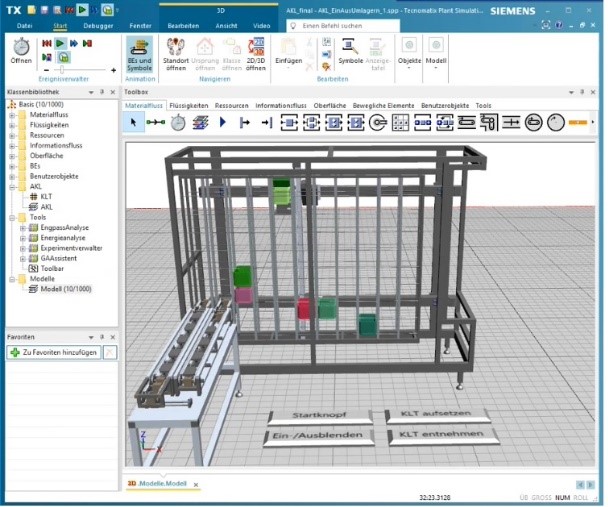Collapse the AKL folder
Screen dimensions: 608x507
12,187
